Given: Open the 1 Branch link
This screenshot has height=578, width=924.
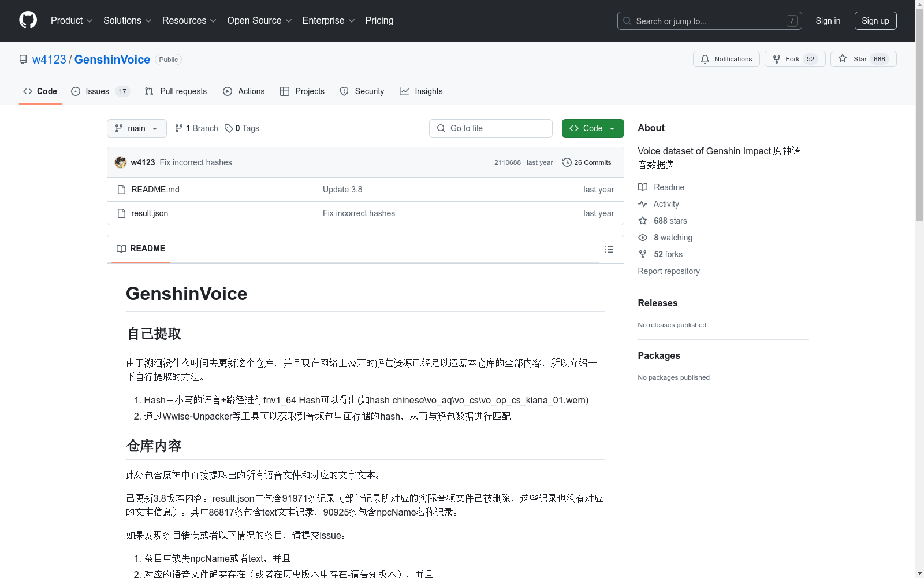Looking at the screenshot, I should [196, 128].
